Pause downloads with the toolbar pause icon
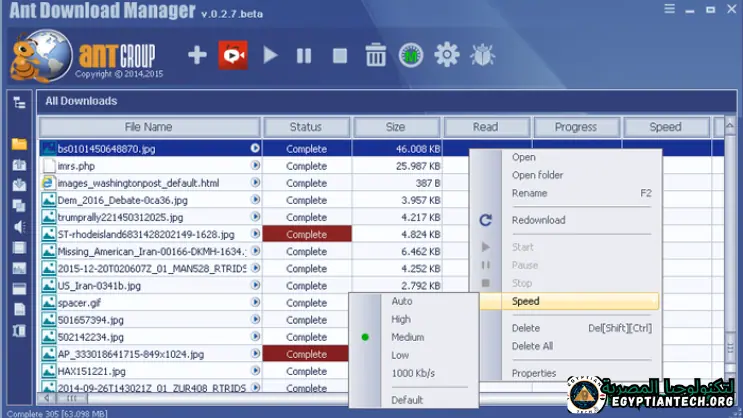This screenshot has width=743, height=418. 304,56
